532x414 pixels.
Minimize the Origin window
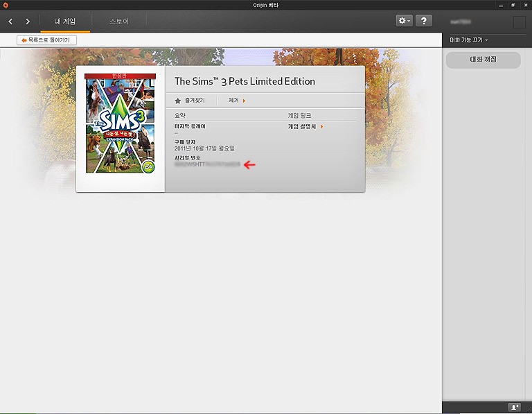pos(501,6)
